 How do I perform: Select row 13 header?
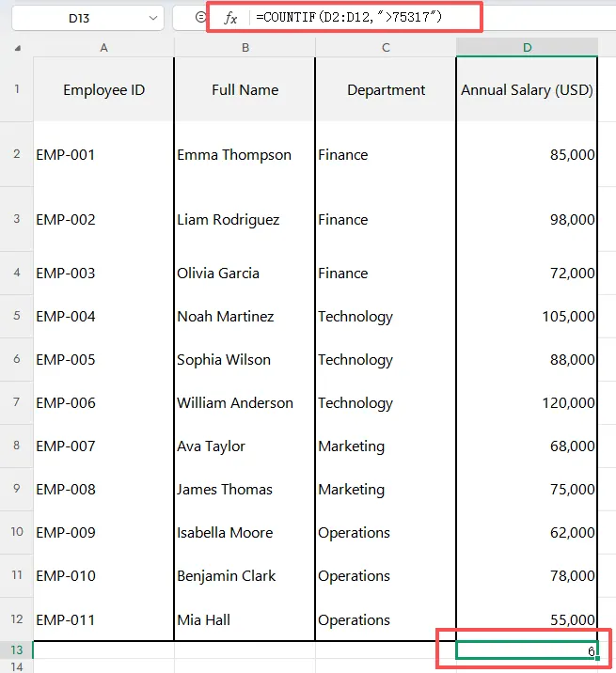point(16,650)
